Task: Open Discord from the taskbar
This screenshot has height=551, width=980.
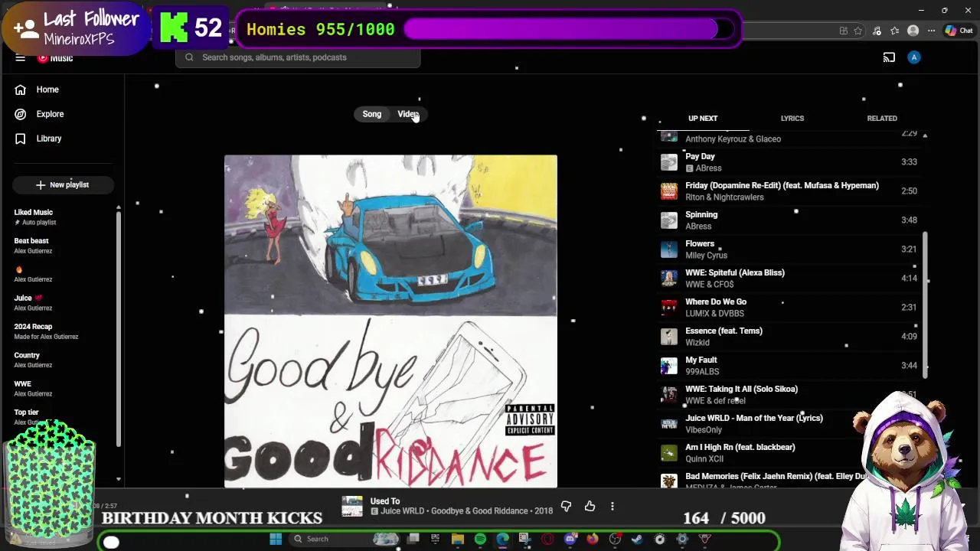Action: point(570,539)
